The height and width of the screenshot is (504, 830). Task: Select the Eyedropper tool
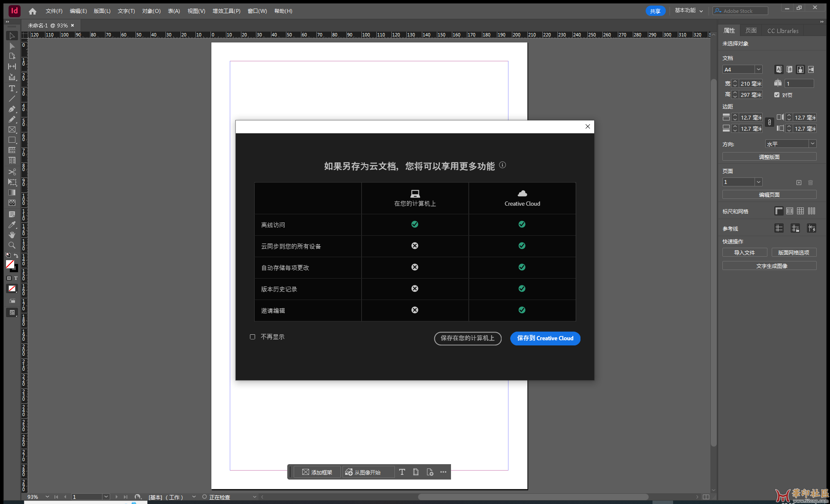click(x=12, y=224)
